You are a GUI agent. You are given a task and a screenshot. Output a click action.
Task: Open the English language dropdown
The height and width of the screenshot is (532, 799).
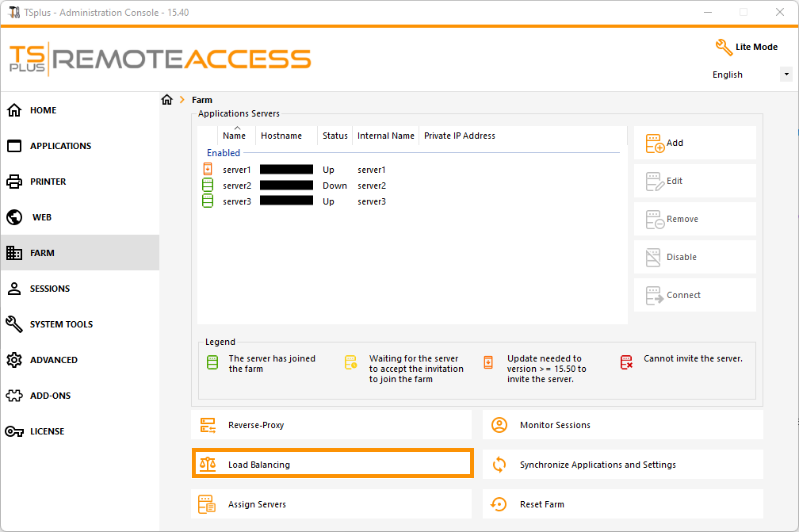coord(786,74)
